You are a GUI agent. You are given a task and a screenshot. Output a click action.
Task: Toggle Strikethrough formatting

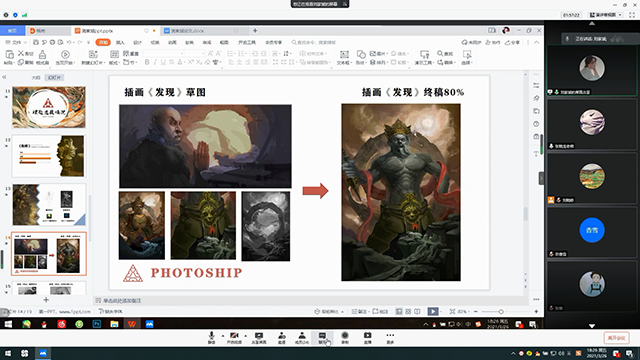171,62
